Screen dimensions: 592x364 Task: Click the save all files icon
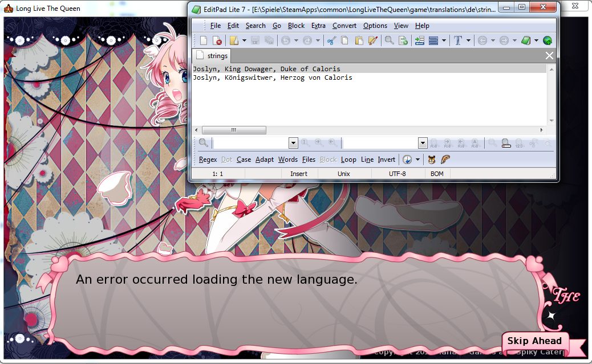point(269,40)
